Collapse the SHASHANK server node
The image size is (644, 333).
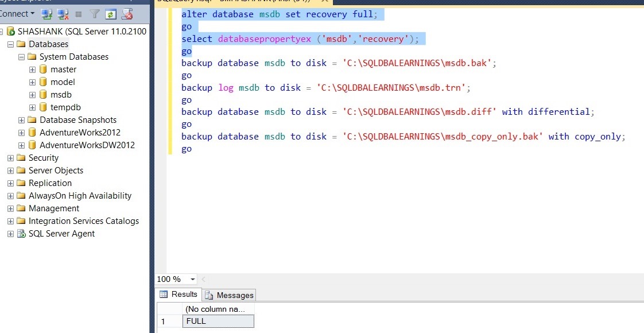(x=1, y=32)
